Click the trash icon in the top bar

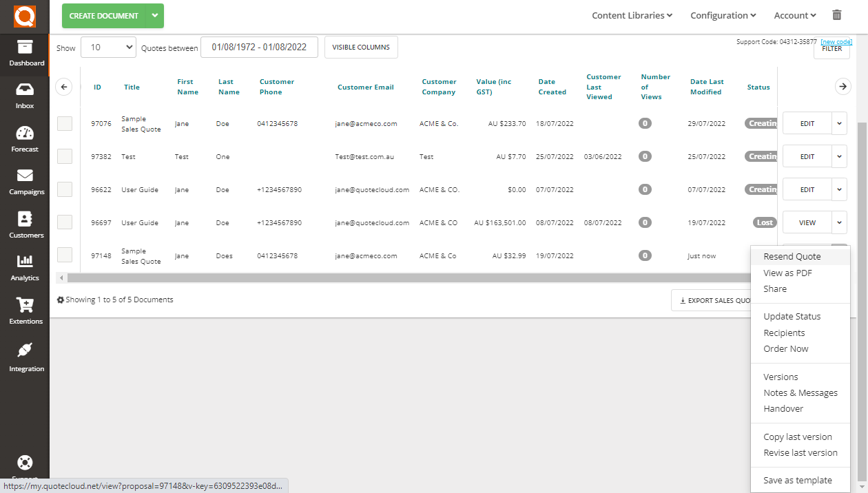(x=837, y=14)
